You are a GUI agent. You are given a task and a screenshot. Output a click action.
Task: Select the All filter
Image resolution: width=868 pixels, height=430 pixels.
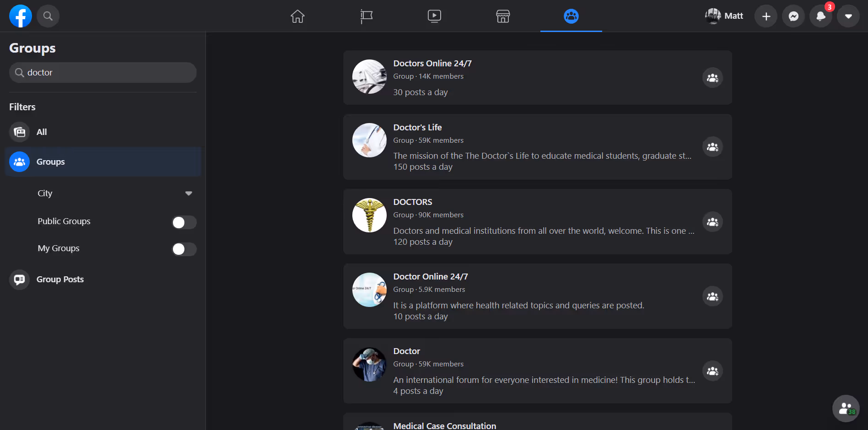(103, 132)
